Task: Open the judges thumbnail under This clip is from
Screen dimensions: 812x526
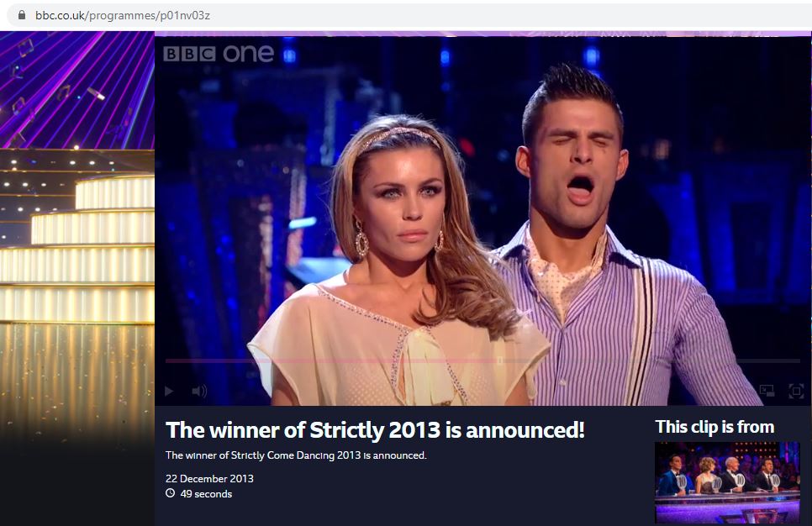Action: 727,482
